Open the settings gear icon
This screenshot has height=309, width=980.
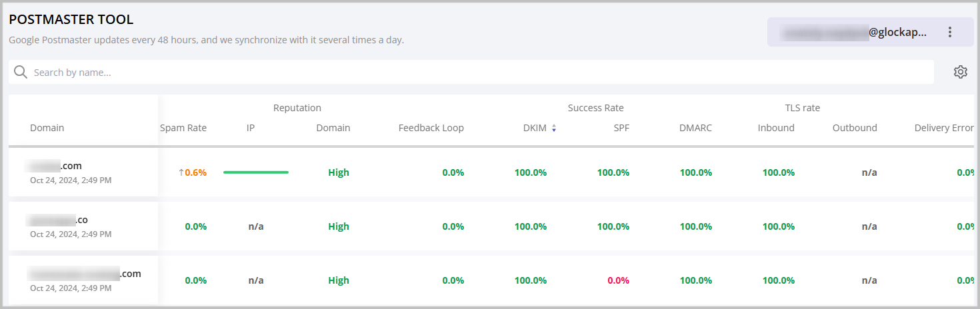tap(960, 72)
